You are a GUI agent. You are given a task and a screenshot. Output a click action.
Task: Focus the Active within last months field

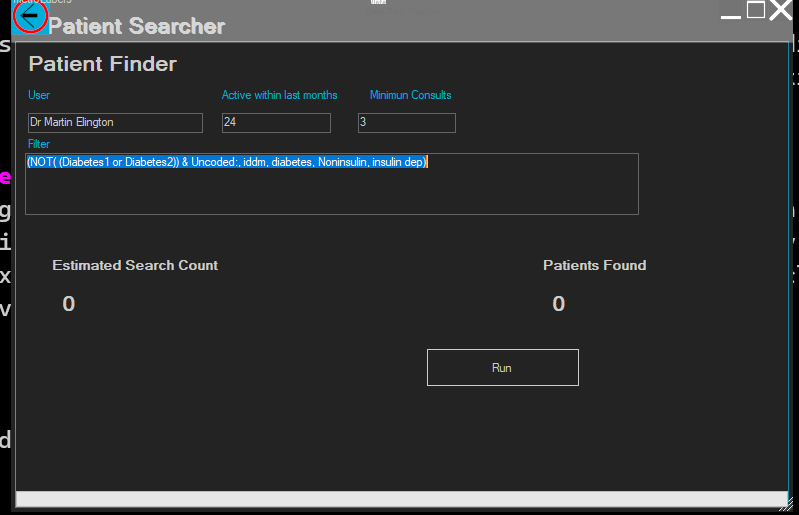tap(276, 123)
